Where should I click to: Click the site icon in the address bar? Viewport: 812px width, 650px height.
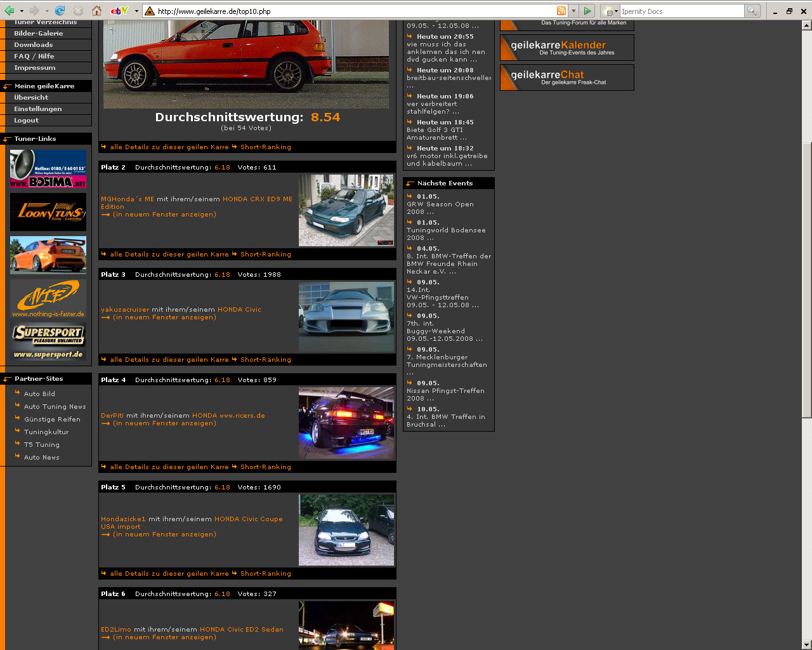(150, 11)
